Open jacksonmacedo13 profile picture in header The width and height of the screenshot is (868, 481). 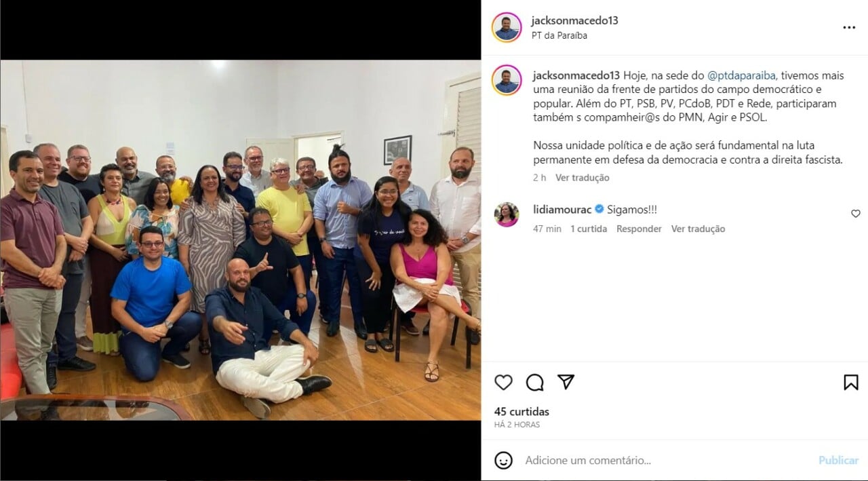(x=507, y=28)
